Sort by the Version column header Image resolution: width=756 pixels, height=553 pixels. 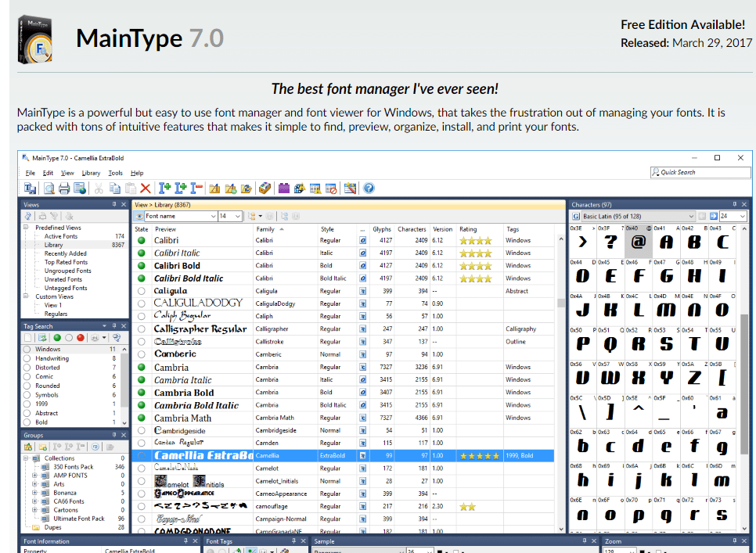443,229
